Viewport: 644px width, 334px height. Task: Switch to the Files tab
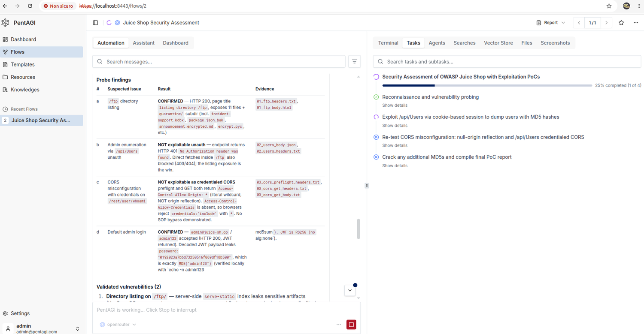click(x=527, y=43)
